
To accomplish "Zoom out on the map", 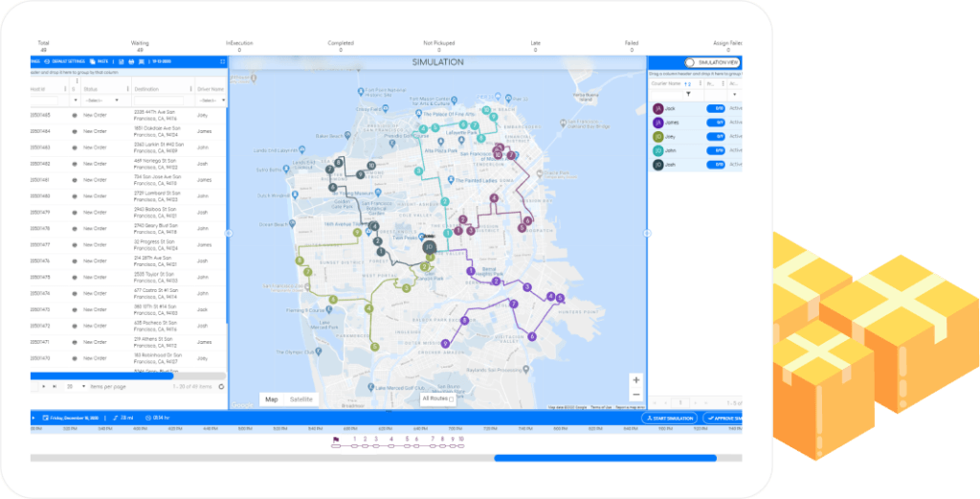I will [x=636, y=395].
